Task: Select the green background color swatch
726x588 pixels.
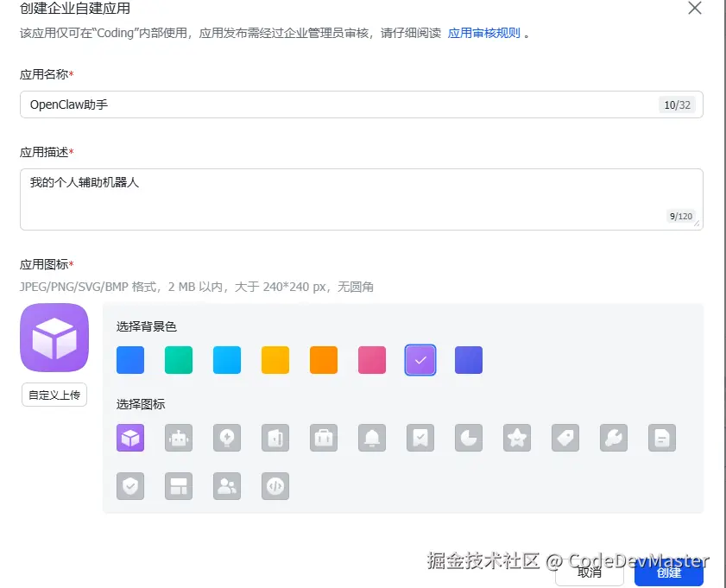Action: click(179, 360)
